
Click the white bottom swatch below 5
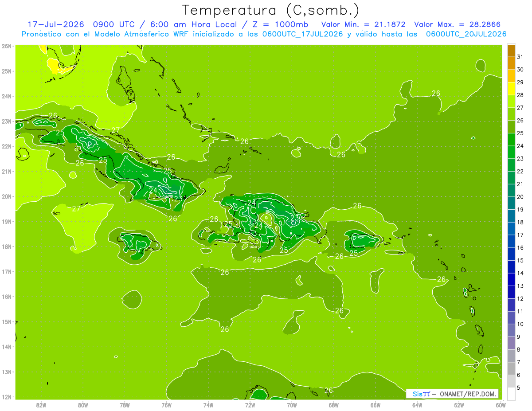511,394
